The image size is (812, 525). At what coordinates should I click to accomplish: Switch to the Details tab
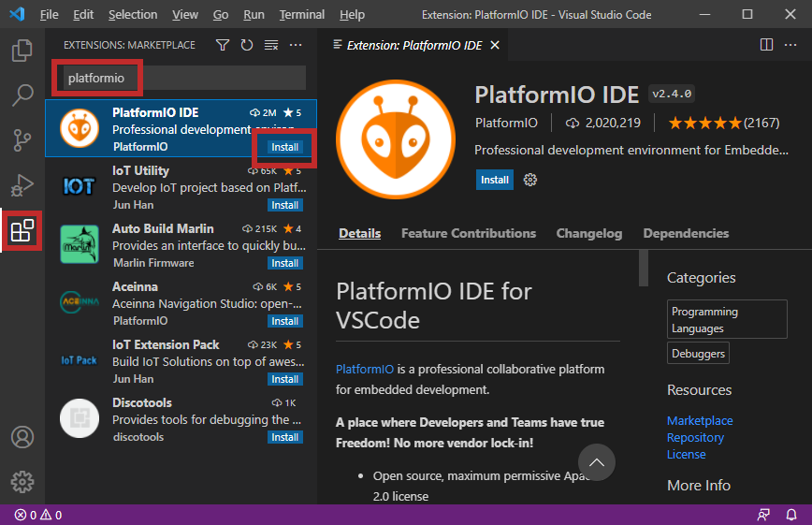pos(360,233)
